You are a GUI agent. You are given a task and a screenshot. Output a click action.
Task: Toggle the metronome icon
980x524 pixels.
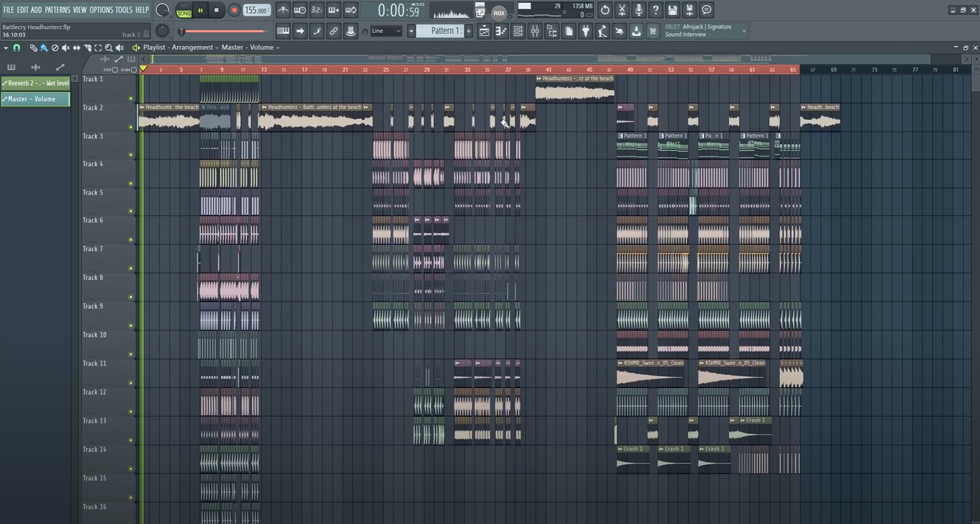[283, 10]
